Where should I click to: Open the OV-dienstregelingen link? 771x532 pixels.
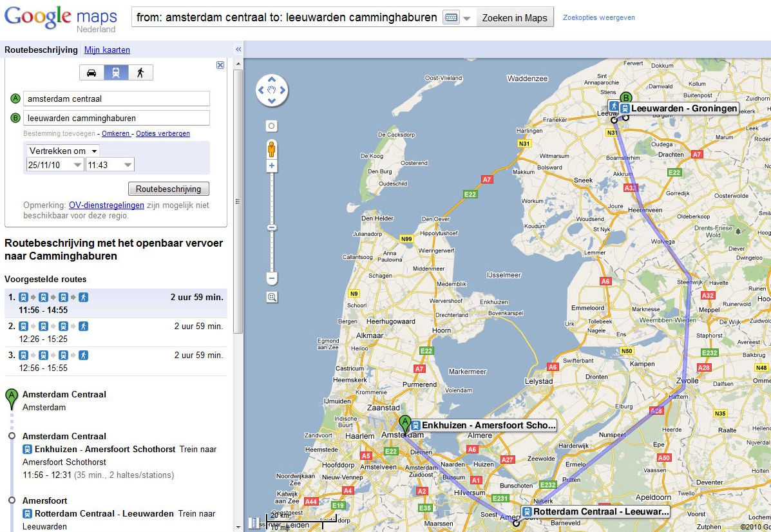coord(107,205)
